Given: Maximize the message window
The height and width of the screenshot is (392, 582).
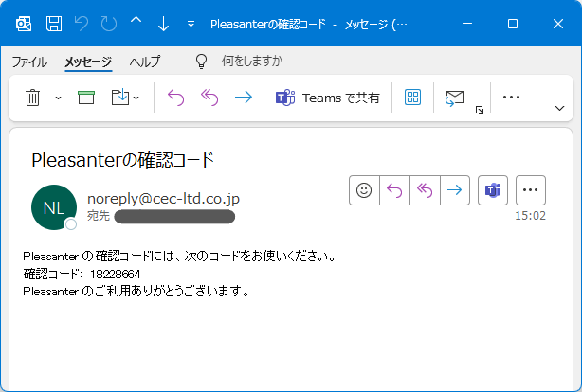Looking at the screenshot, I should (513, 24).
